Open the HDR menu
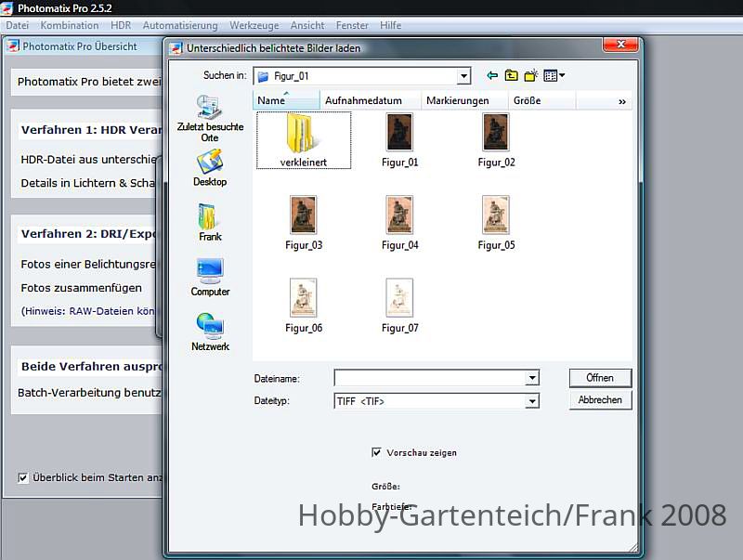 tap(121, 25)
